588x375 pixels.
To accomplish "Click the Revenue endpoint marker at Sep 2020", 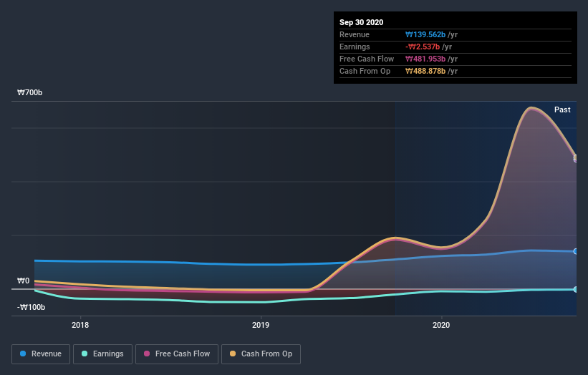I will [x=576, y=251].
